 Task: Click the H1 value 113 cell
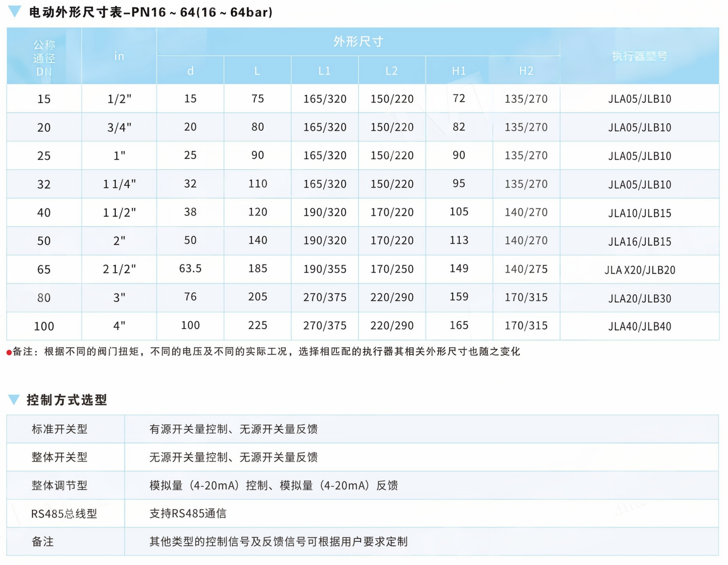[x=459, y=241]
